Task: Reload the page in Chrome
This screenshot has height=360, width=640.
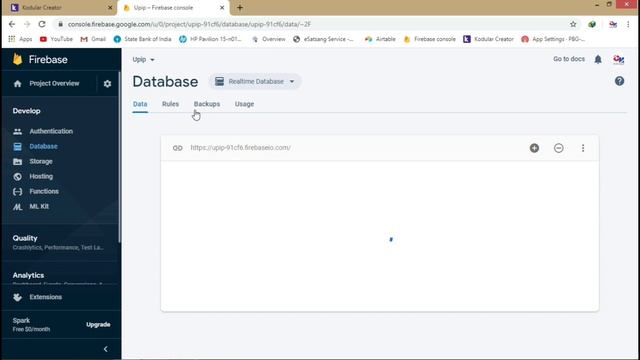Action: pyautogui.click(x=42, y=24)
